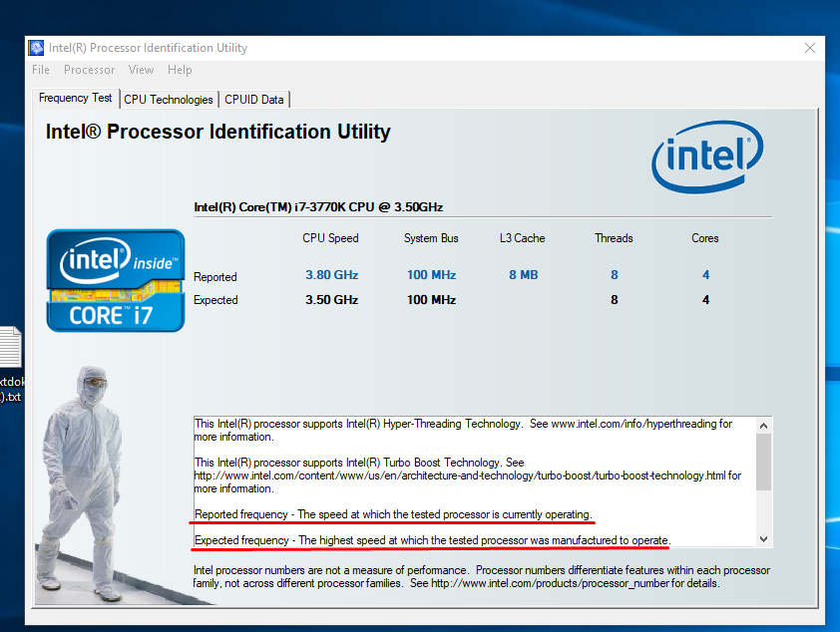The height and width of the screenshot is (632, 840).
Task: Click the processor name i7-3770K CPU @ 3.50GHz
Action: pos(318,207)
